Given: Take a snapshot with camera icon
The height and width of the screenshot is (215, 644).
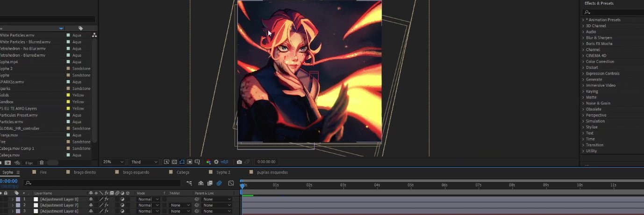Looking at the screenshot, I should 239,162.
